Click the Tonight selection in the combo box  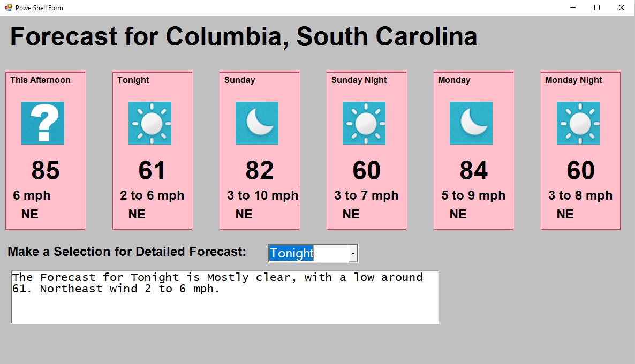click(292, 253)
